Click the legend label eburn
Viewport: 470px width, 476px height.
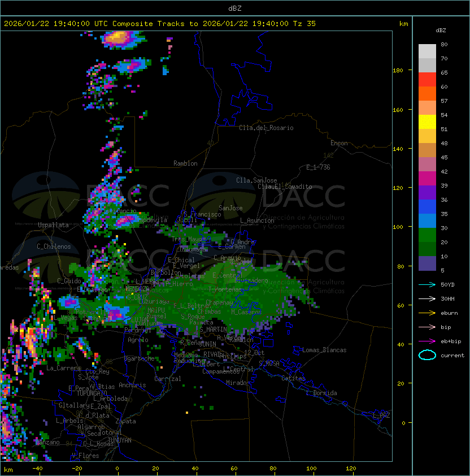[x=449, y=313]
